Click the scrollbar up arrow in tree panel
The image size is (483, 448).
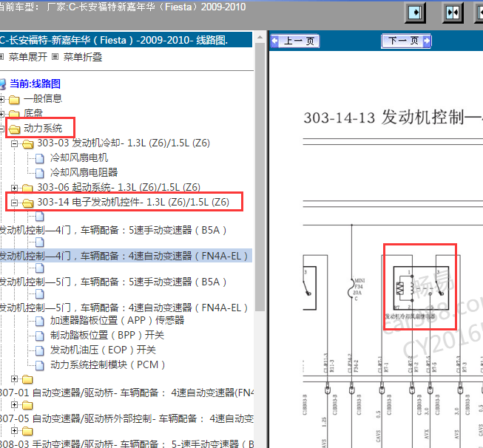(x=260, y=37)
